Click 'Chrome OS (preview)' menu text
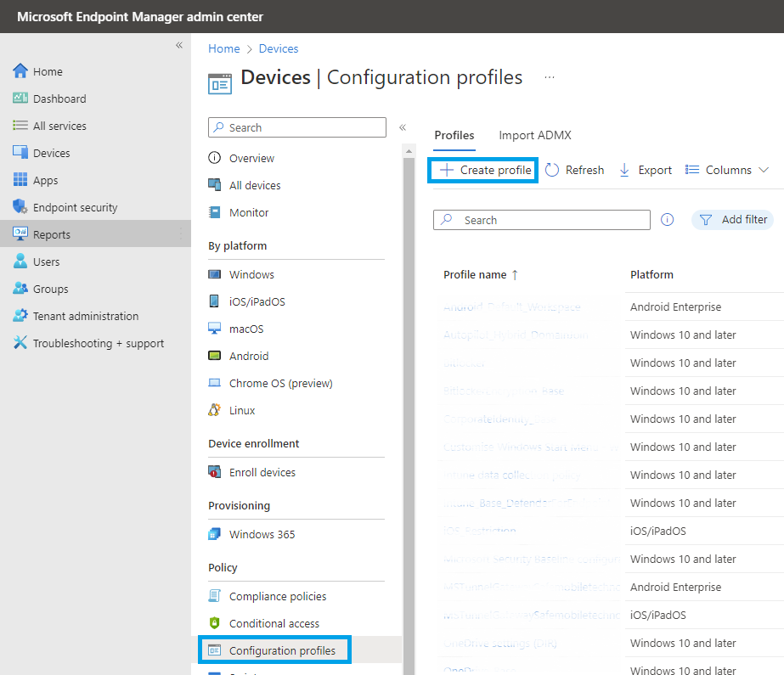 click(x=281, y=383)
